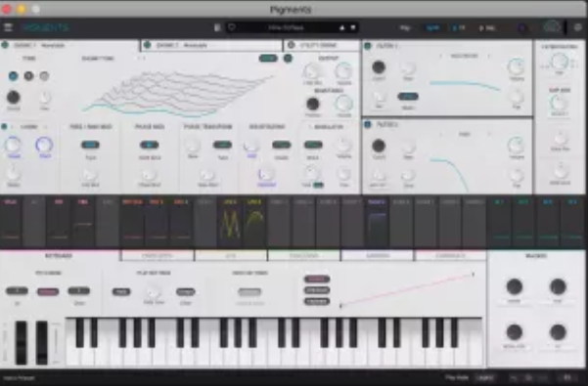Open the Random modulation tab

pos(378,256)
